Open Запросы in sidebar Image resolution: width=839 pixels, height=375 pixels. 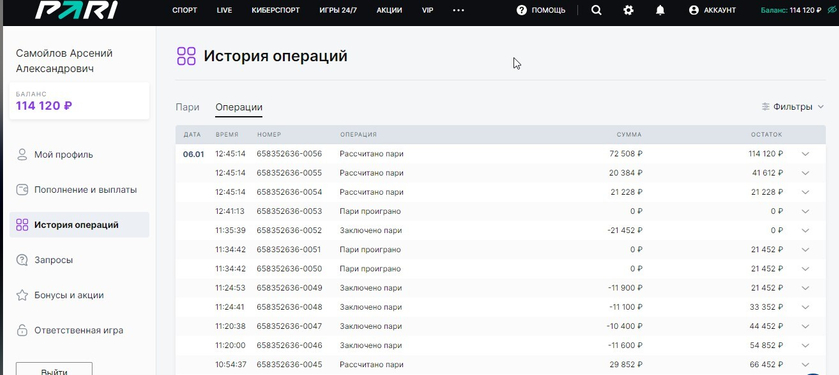pos(54,260)
